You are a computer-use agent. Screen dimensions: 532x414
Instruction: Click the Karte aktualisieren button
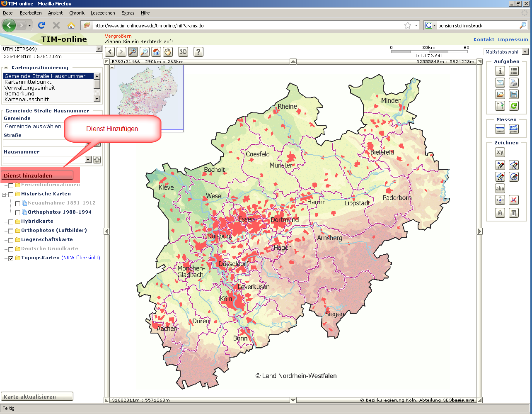click(37, 397)
